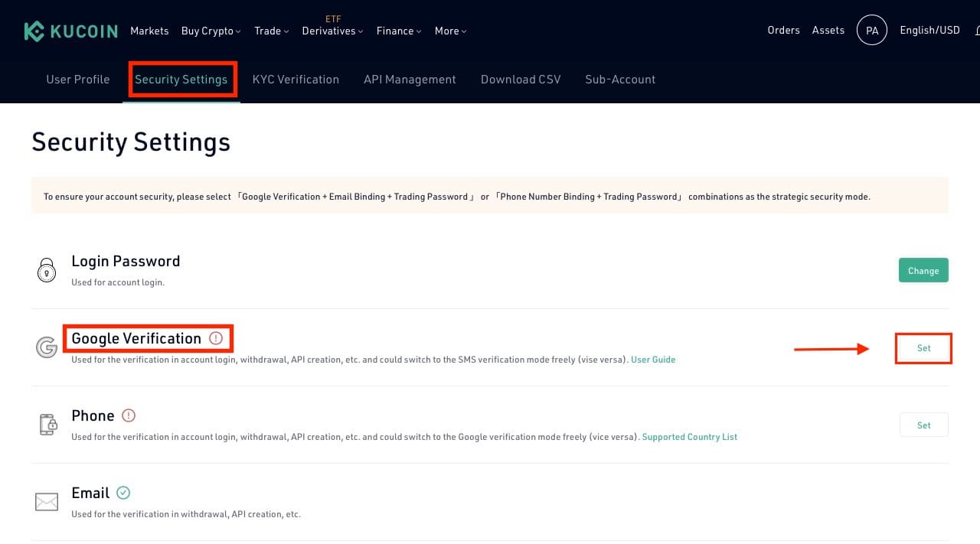
Task: Switch to the KYC Verification tab
Action: tap(296, 79)
